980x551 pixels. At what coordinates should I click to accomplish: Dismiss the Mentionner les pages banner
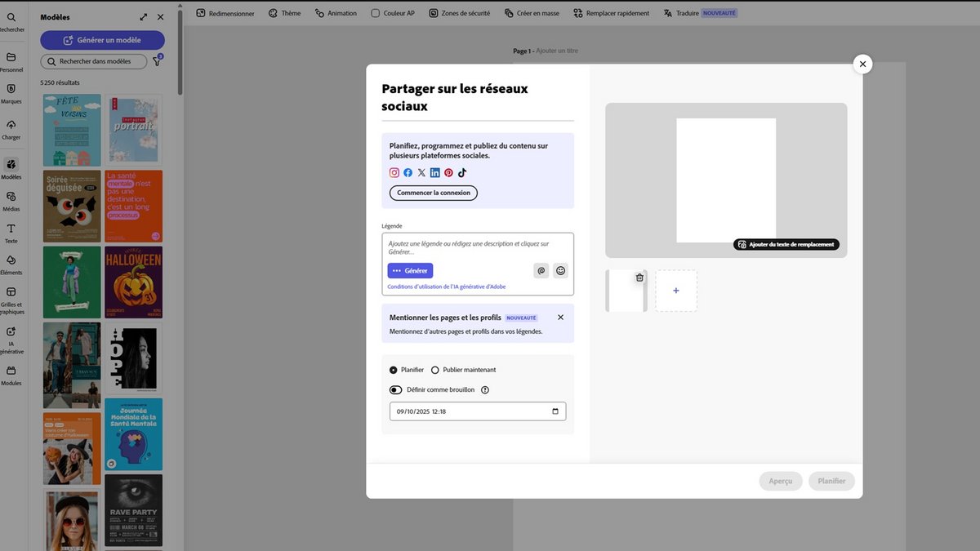pyautogui.click(x=560, y=318)
